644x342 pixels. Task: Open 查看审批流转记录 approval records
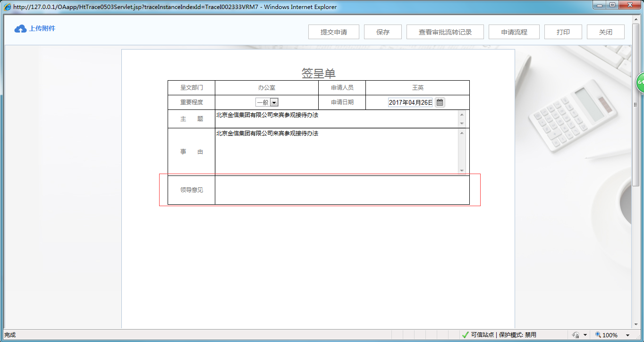point(445,32)
